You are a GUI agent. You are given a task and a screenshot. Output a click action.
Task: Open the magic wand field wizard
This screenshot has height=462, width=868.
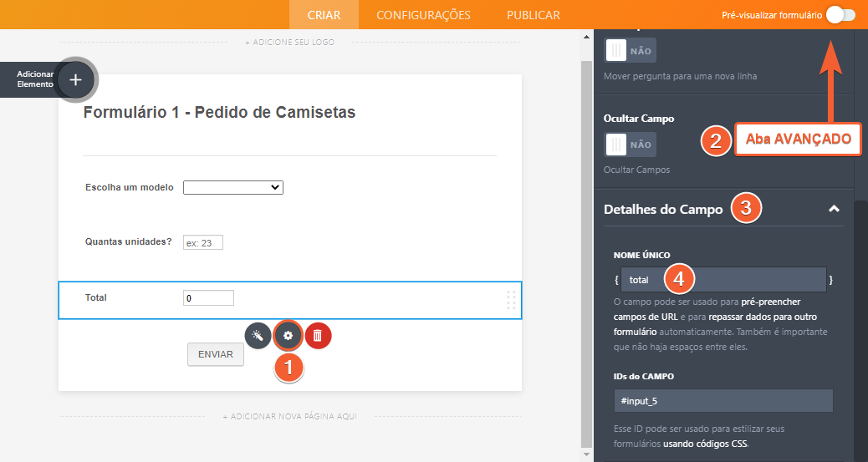coord(258,335)
